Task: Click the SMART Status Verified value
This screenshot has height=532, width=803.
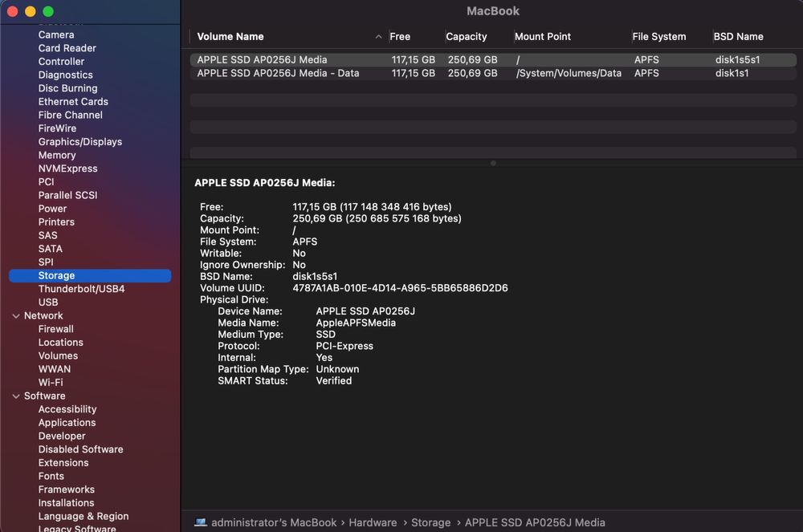Action: pos(333,380)
